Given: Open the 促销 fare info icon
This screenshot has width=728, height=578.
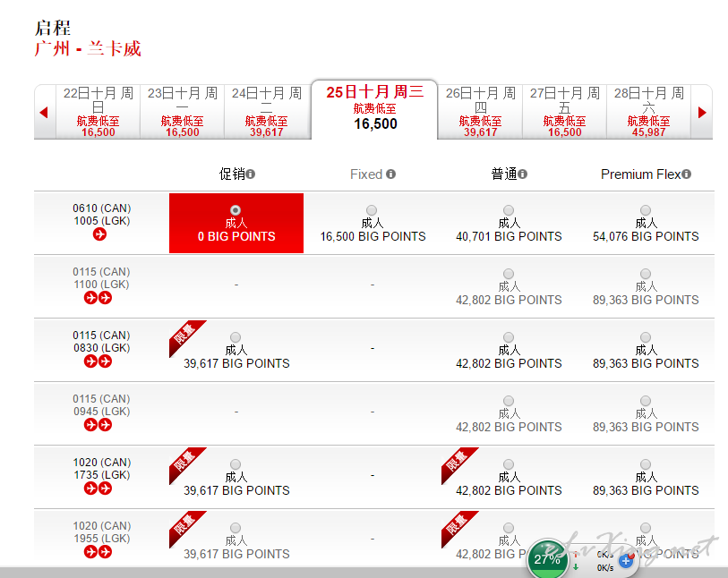Looking at the screenshot, I should [x=251, y=174].
